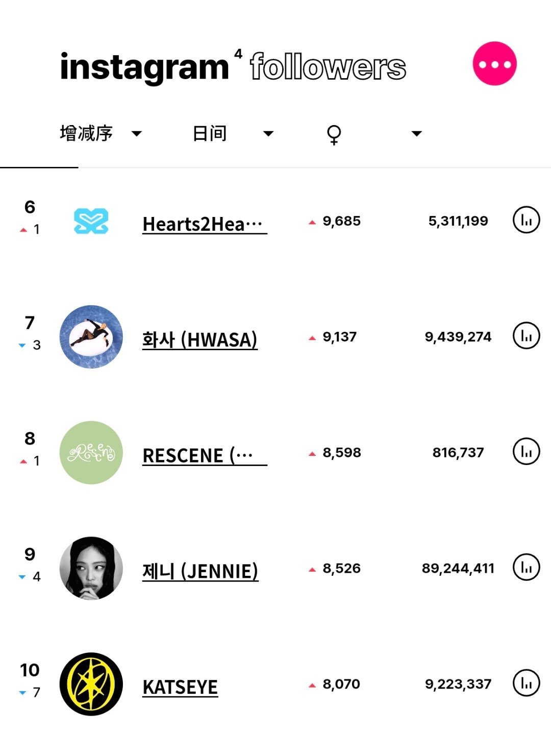Click the KATSEYE yellow logo thumbnail
The width and height of the screenshot is (551, 756).
(x=91, y=684)
